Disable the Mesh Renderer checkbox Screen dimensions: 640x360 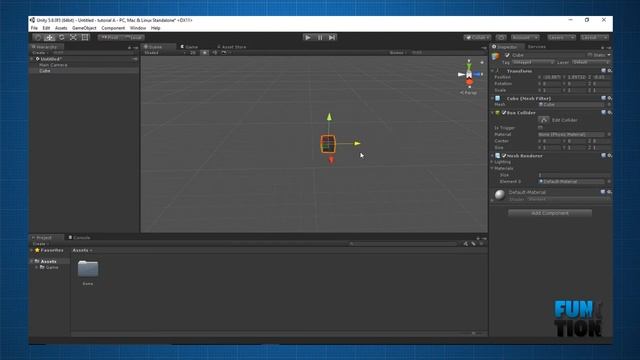click(x=504, y=156)
